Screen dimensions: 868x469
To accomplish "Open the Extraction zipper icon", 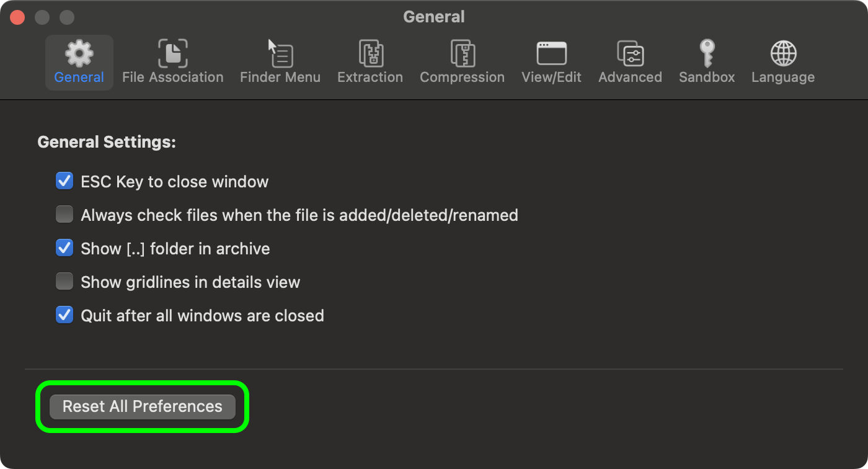I will [x=370, y=54].
